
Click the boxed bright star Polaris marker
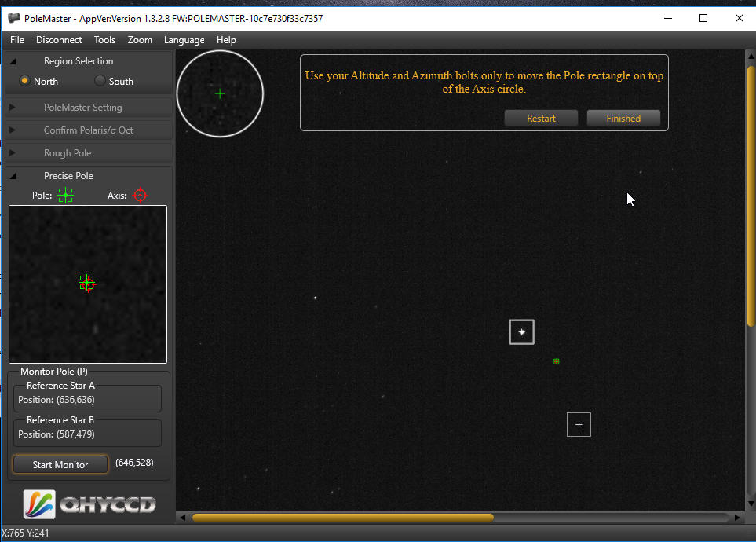coord(521,332)
